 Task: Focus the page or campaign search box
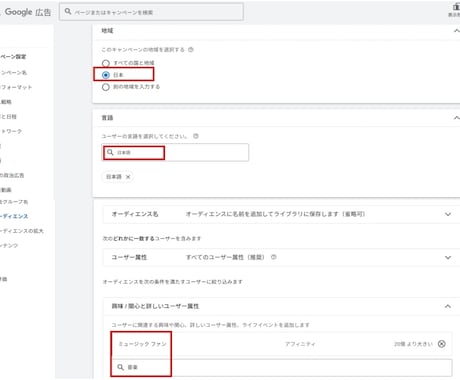click(x=151, y=12)
